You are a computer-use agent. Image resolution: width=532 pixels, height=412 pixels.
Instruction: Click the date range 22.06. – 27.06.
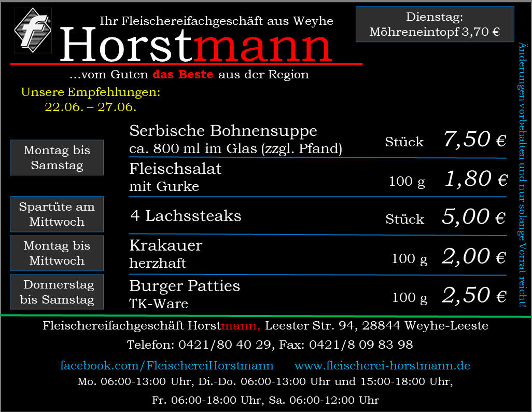tap(91, 107)
